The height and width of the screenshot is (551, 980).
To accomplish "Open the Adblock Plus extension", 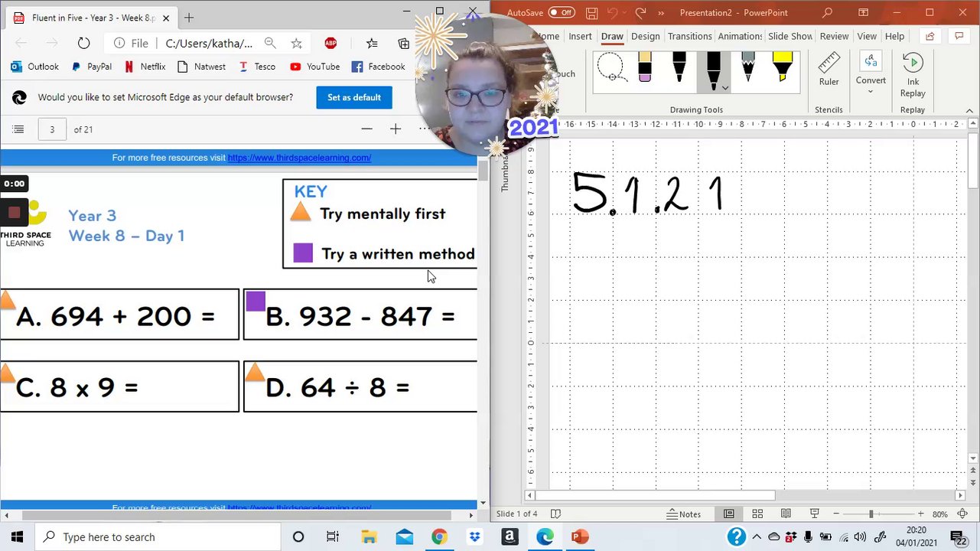I will [x=330, y=44].
